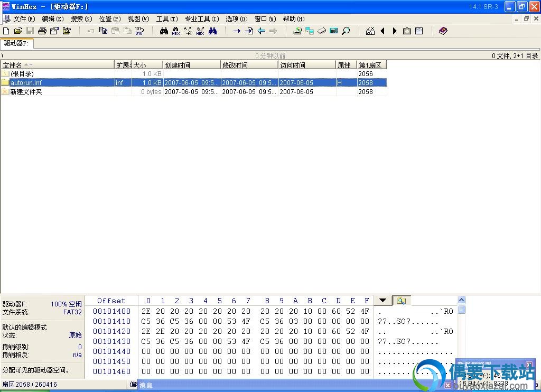Find hex values with the HEX binoculars icon
Viewport: 541px width, 392px height.
click(x=176, y=31)
